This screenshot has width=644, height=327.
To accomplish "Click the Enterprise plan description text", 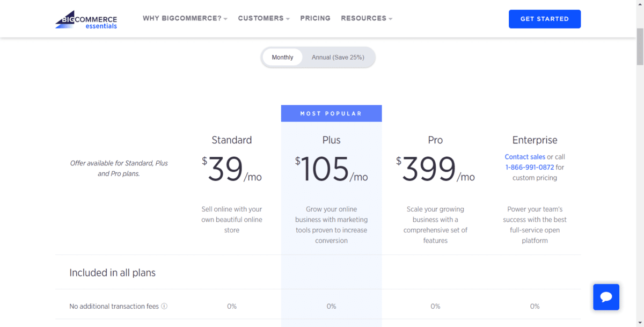I will point(535,224).
